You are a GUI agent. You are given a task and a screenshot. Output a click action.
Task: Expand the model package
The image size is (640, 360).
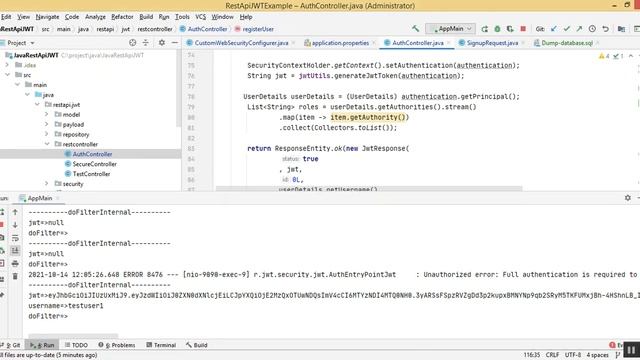tap(47, 114)
